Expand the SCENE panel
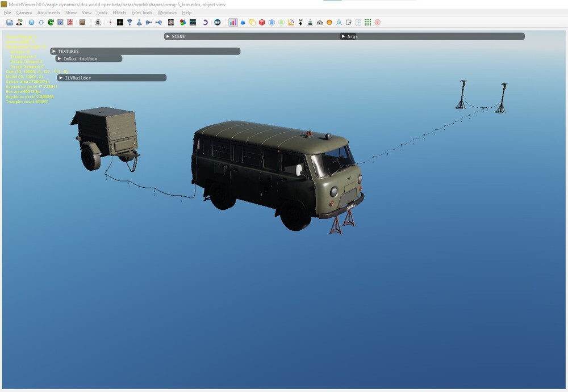The height and width of the screenshot is (392, 568). (x=168, y=36)
